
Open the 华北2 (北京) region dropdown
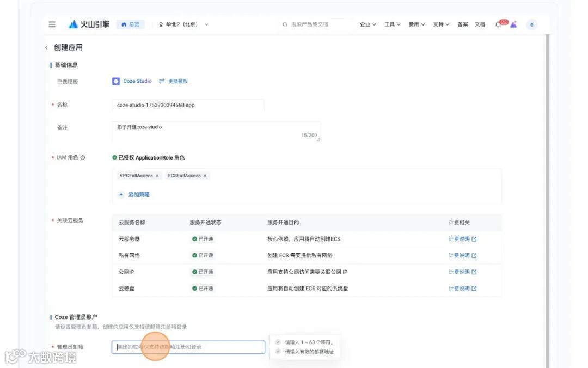point(184,24)
